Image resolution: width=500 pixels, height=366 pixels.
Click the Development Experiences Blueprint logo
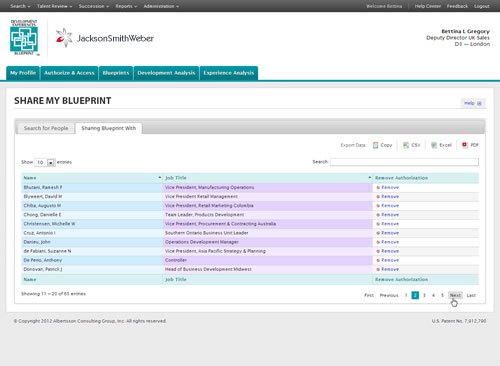24,37
